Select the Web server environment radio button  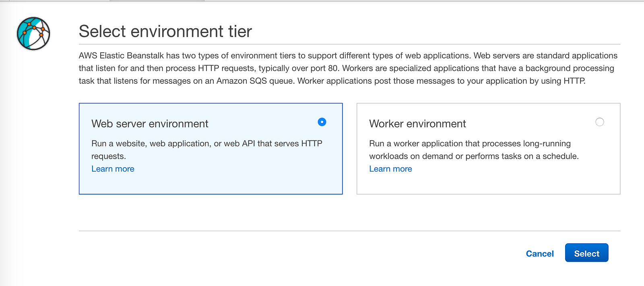[322, 122]
